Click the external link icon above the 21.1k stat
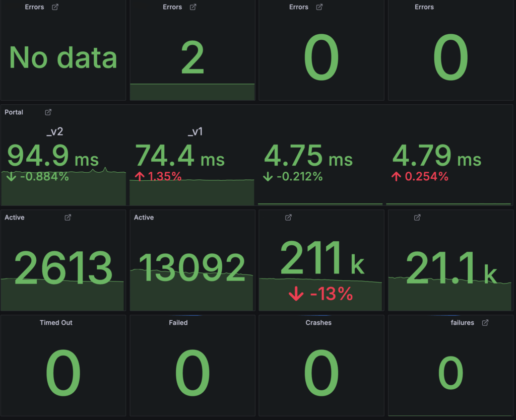Screen dimensions: 516x420 point(417,218)
